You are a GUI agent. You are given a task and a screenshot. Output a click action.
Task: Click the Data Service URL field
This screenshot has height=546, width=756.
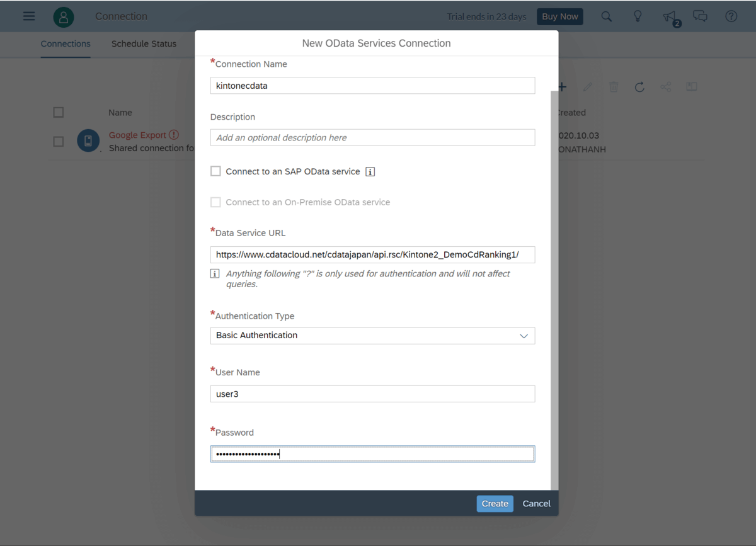[x=372, y=254]
